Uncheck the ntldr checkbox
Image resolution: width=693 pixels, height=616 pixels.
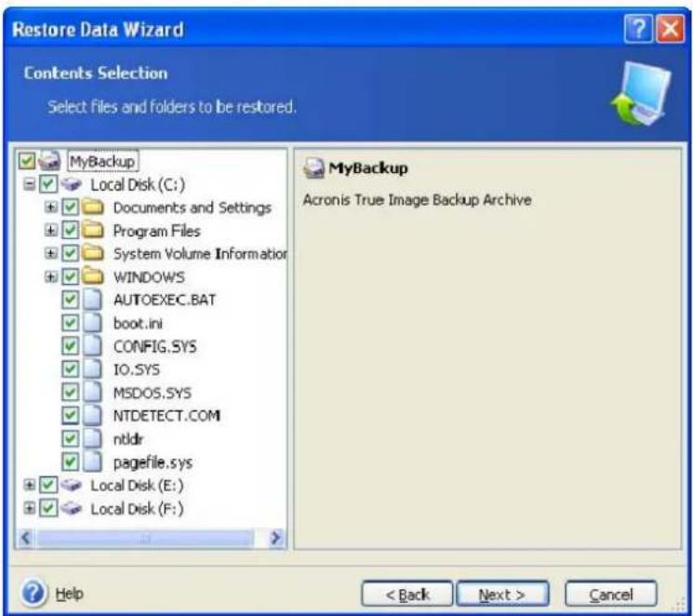71,438
